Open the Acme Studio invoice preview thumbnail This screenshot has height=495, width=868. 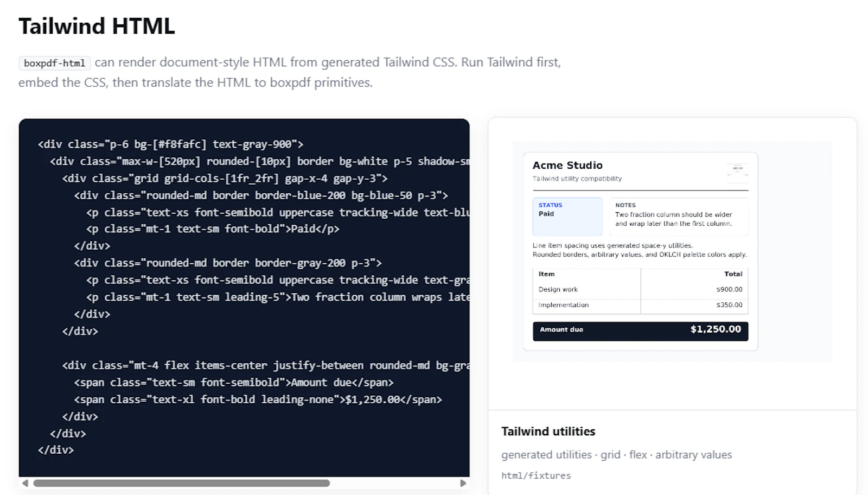point(672,252)
